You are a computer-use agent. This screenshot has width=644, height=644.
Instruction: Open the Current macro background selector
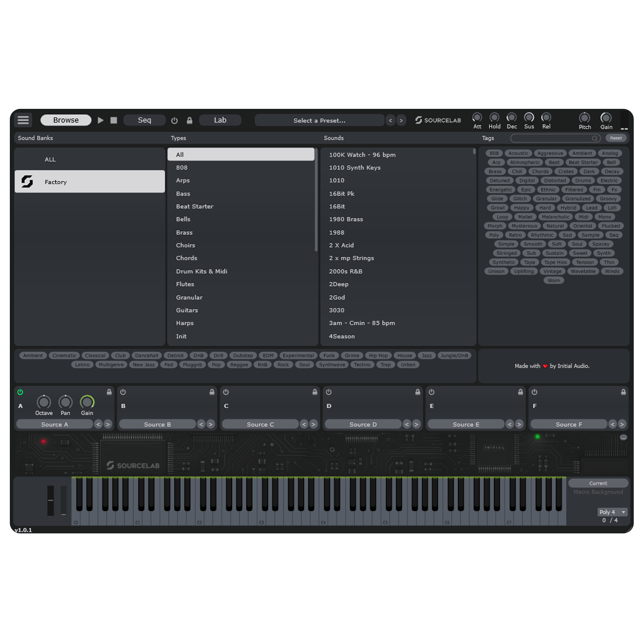tap(598, 483)
